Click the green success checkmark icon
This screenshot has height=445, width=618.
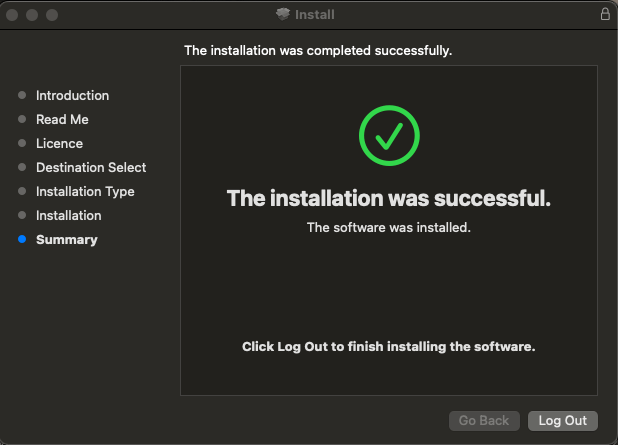(389, 134)
